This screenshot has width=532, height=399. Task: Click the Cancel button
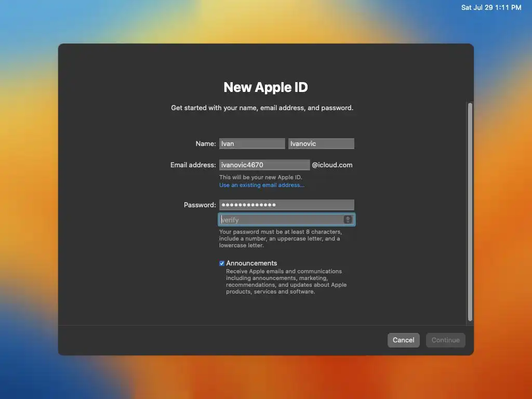click(403, 340)
